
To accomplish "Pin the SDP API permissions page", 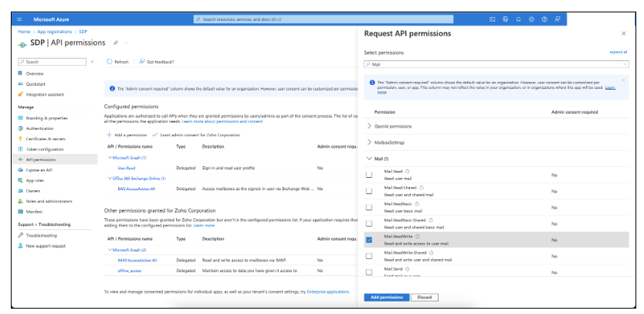I will click(115, 43).
